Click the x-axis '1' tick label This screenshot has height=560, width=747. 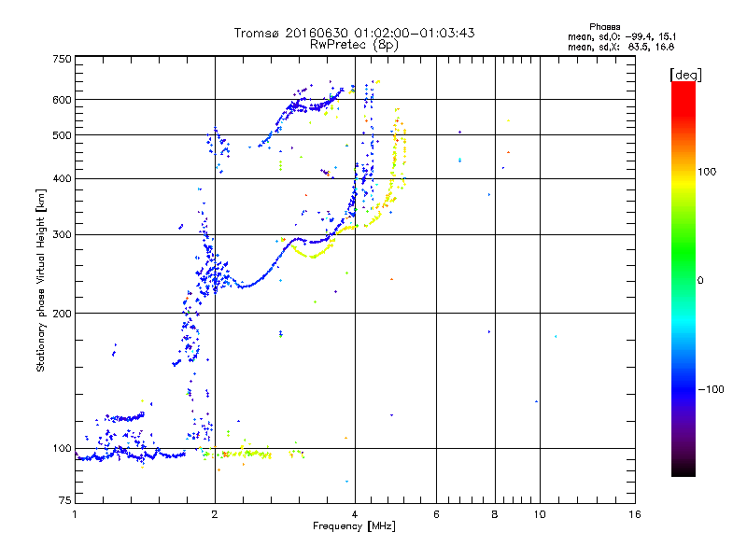click(x=75, y=514)
